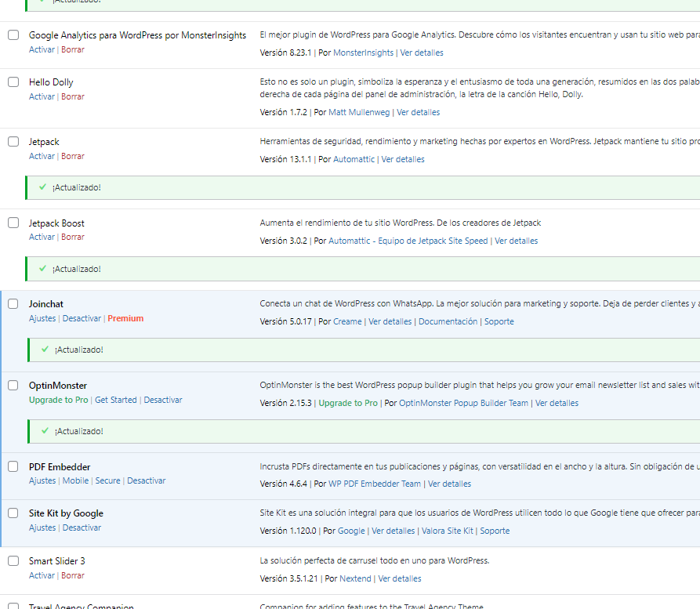Open PDF Embedder Ajustes

pyautogui.click(x=42, y=480)
